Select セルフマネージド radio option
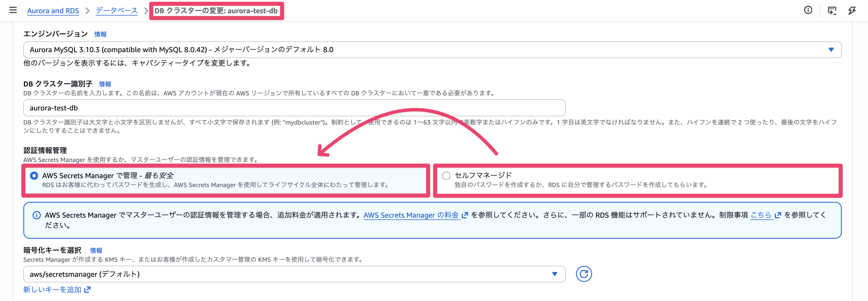This screenshot has height=301, width=868. (x=446, y=176)
